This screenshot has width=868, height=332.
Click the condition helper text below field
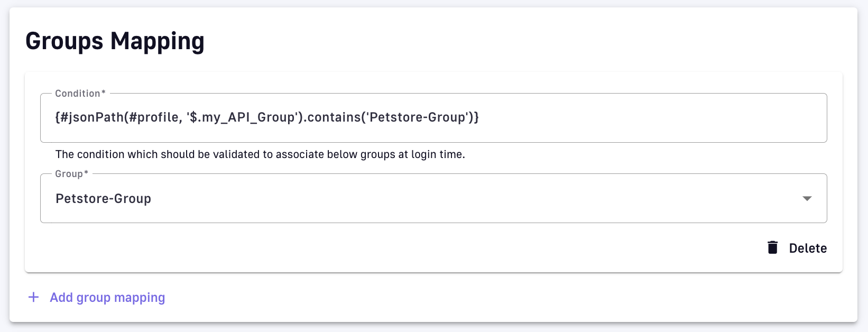click(x=260, y=154)
